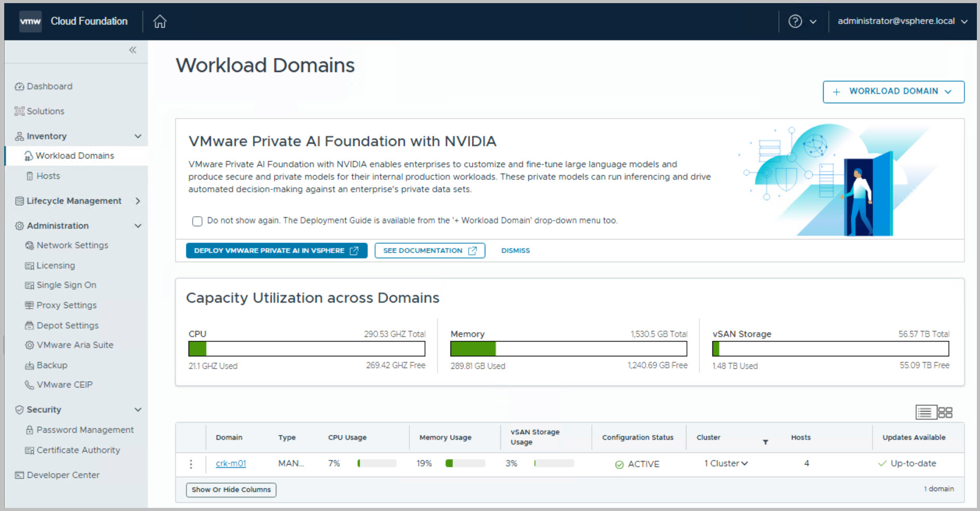Image resolution: width=980 pixels, height=511 pixels.
Task: Open the crk-m01 domain link
Action: coord(231,463)
